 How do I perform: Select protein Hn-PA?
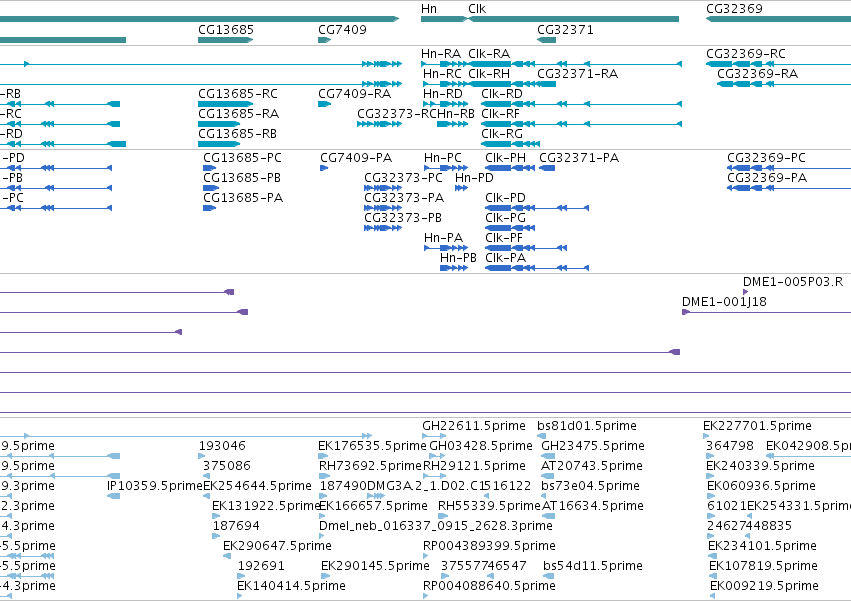click(443, 238)
